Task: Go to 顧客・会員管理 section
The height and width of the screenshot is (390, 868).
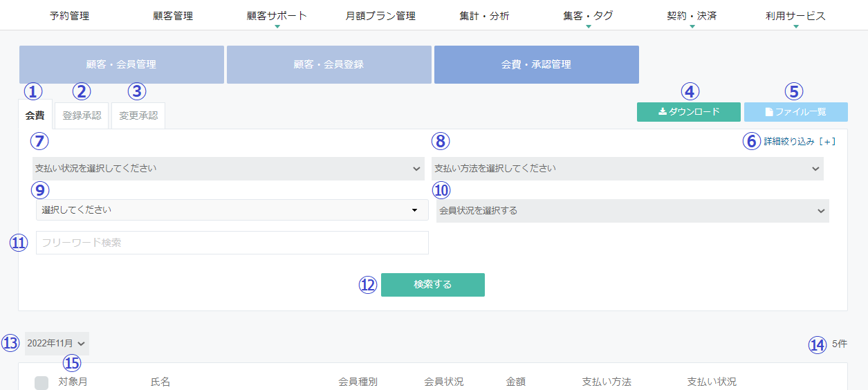Action: 122,64
